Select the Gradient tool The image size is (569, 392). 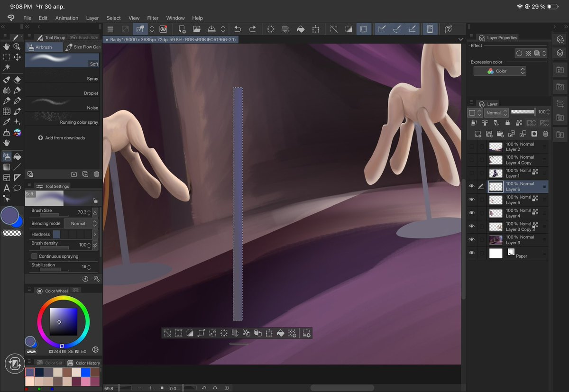[x=7, y=167]
